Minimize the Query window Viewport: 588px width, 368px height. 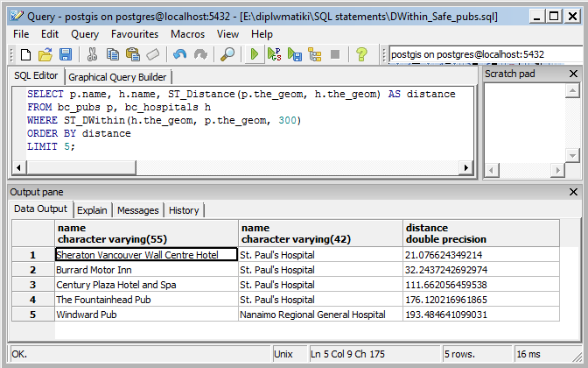537,17
